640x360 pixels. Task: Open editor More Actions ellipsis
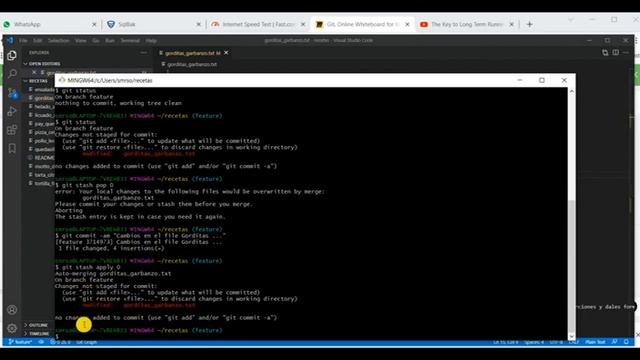626,53
